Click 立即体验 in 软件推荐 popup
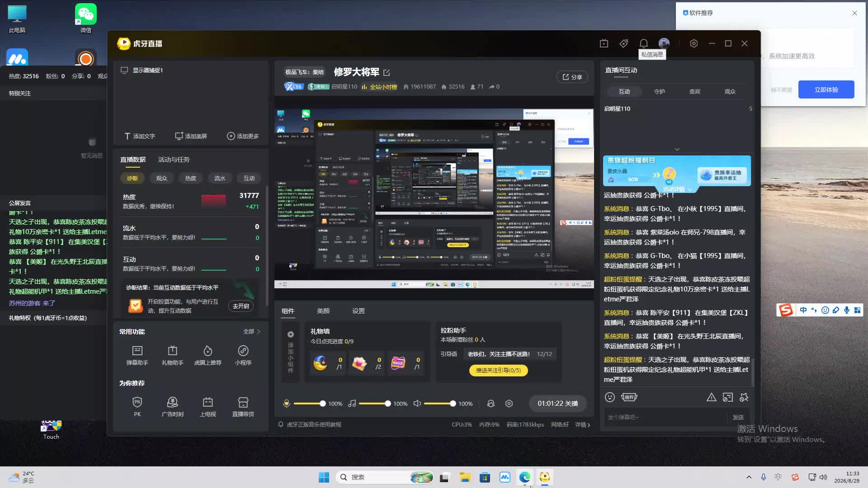The height and width of the screenshot is (488, 868). click(x=826, y=89)
